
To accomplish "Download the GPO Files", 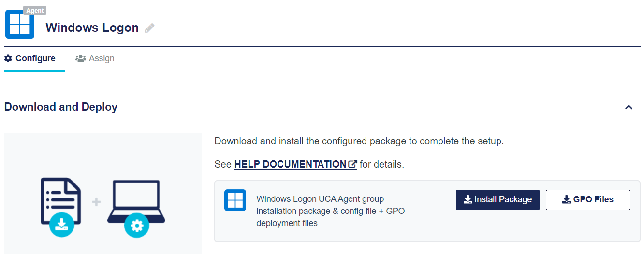I will click(x=588, y=200).
